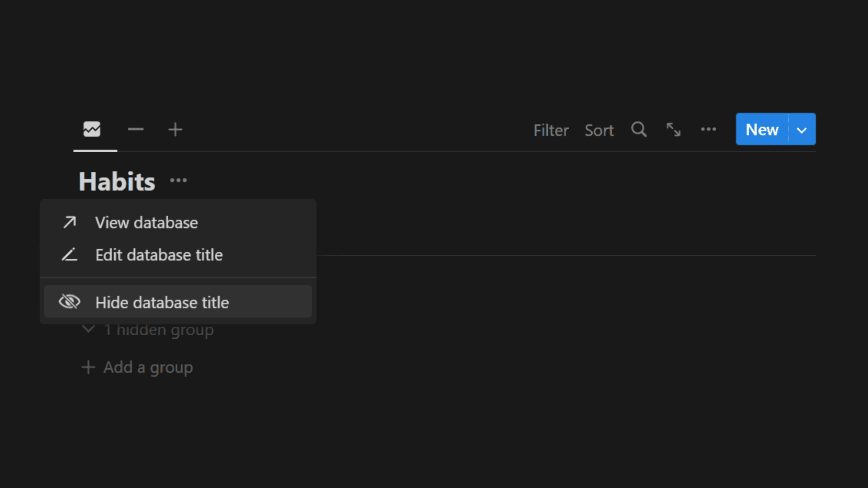Click the blue New button

coord(762,129)
